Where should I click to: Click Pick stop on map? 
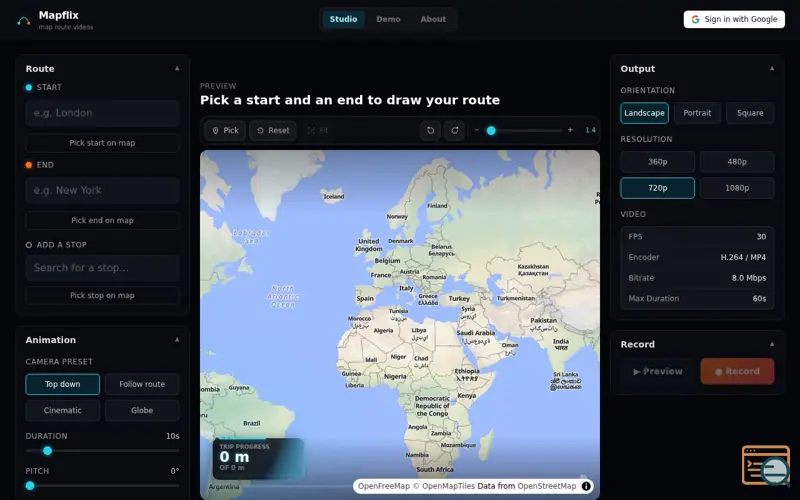pyautogui.click(x=103, y=295)
